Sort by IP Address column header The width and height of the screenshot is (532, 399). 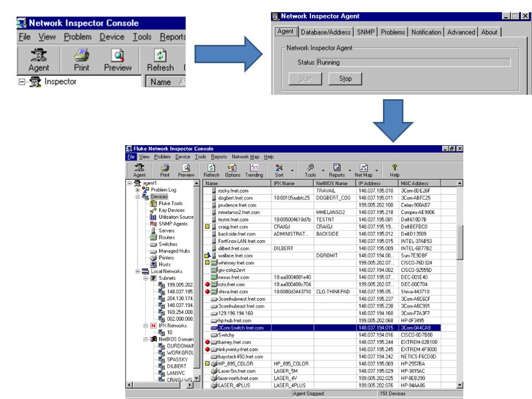(377, 183)
